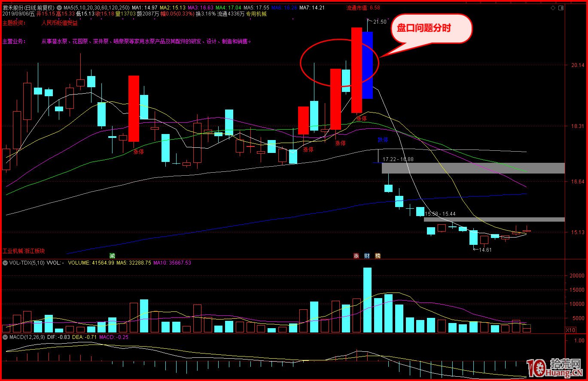Click the 人民币贬值受益 theme text
Image resolution: width=588 pixels, height=381 pixels.
click(x=59, y=23)
